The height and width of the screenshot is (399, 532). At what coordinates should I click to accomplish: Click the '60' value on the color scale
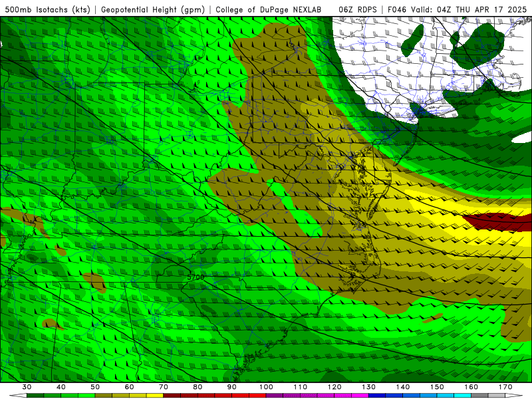[129, 387]
